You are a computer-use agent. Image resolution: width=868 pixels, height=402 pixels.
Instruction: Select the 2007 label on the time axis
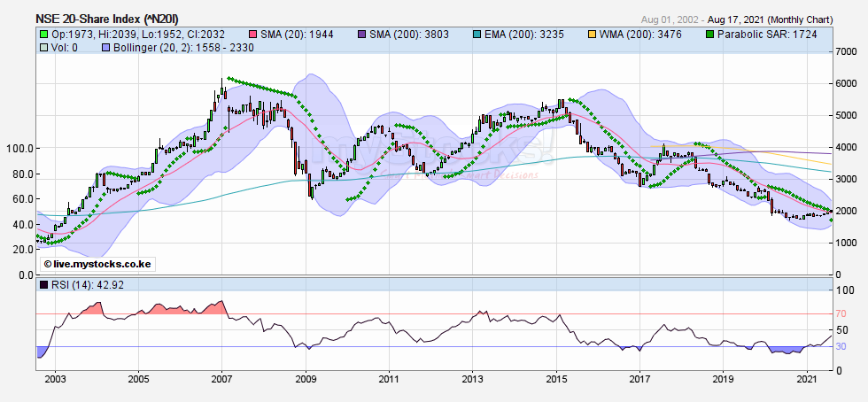tap(221, 378)
